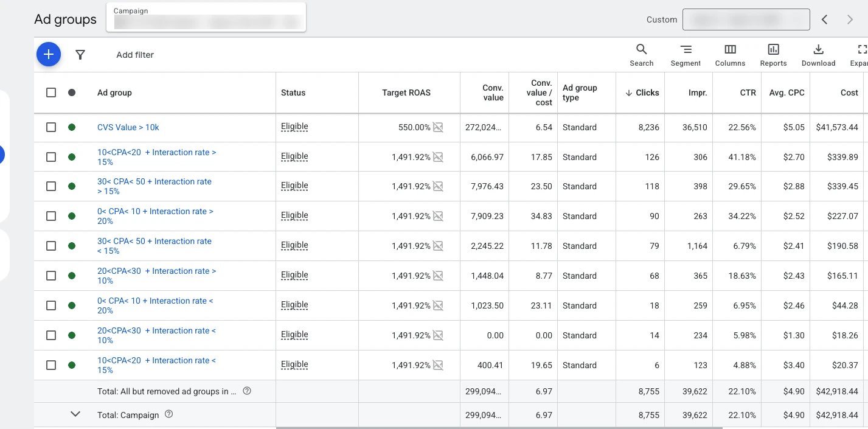Screen dimensions: 868x429
Task: Click Target ROAS icon in 30< CPA< 50 > 15% row
Action: (x=438, y=186)
